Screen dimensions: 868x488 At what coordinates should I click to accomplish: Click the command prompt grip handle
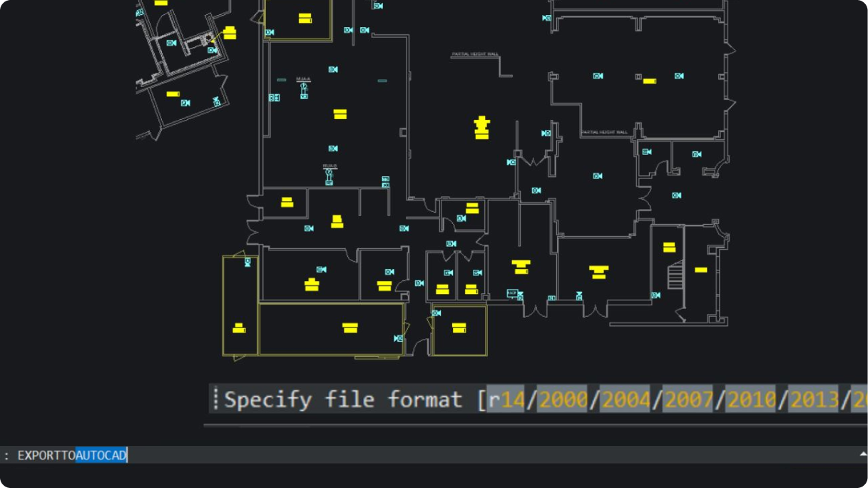pos(215,400)
